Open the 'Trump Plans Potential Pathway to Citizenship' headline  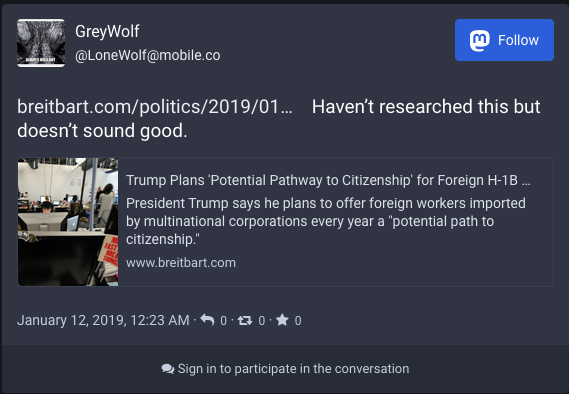[x=328, y=180]
